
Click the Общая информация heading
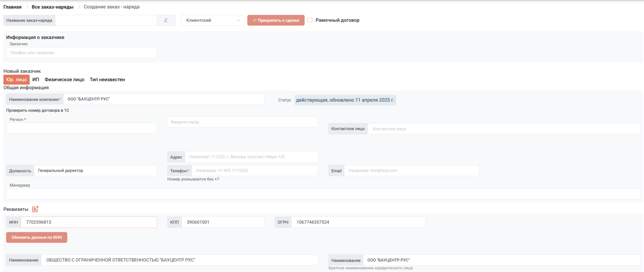26,87
